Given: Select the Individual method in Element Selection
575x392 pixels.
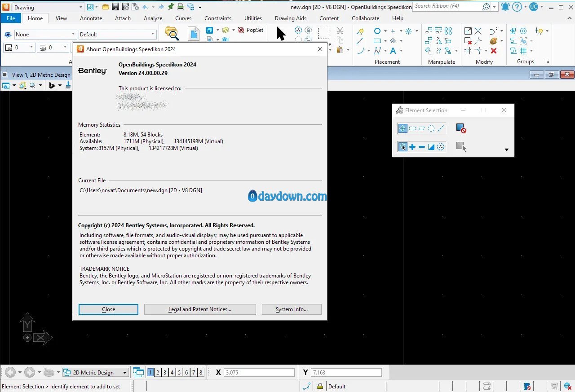Looking at the screenshot, I should [x=402, y=128].
